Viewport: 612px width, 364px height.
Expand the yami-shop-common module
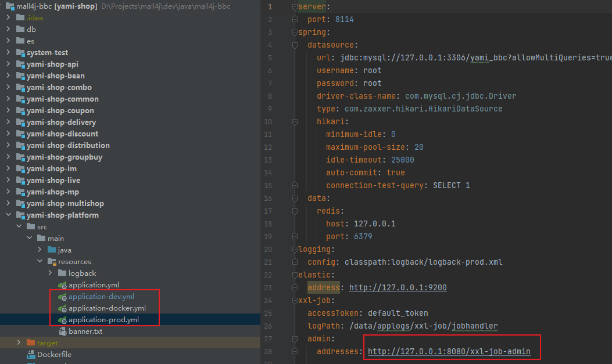coord(8,99)
